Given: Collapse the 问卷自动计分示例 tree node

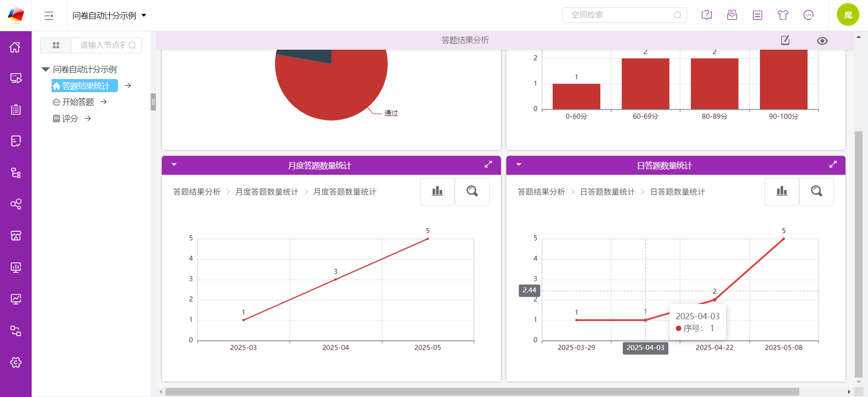Looking at the screenshot, I should click(x=45, y=70).
